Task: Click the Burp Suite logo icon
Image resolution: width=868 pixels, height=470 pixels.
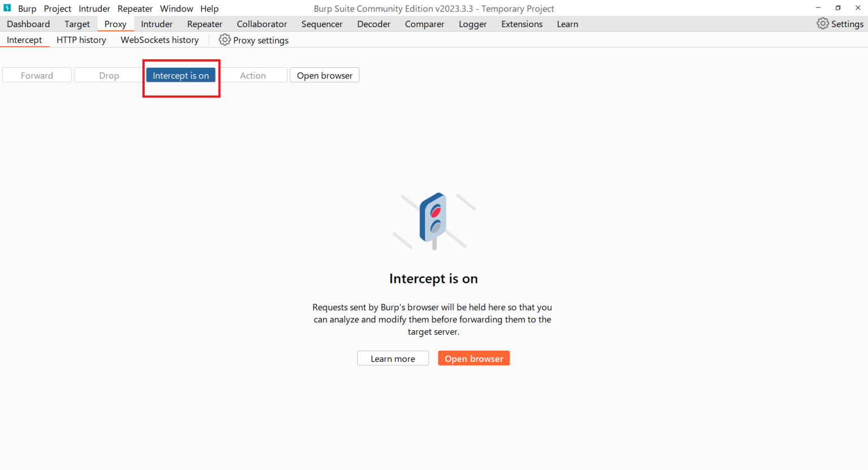Action: (x=7, y=8)
